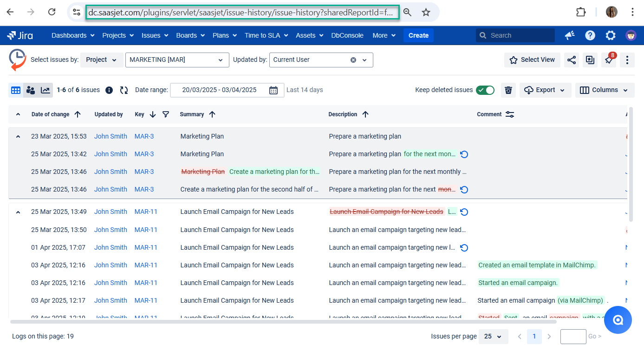Switch to the chart view icon
Viewport: 644px width, 345px height.
pyautogui.click(x=46, y=90)
